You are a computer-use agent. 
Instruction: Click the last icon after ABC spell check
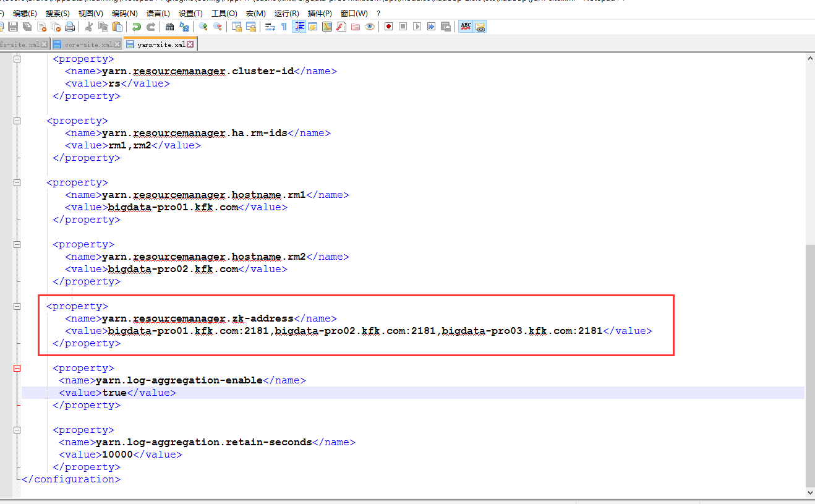[x=480, y=27]
